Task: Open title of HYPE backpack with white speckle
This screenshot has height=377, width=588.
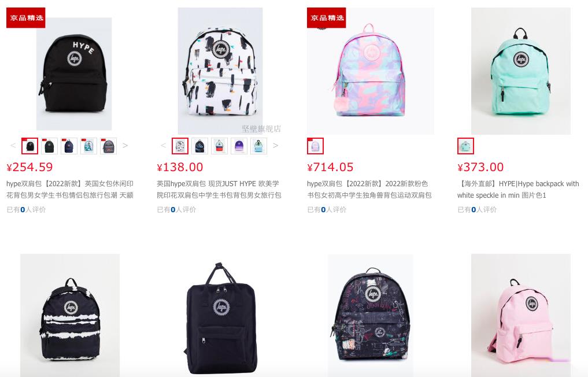Action: click(x=518, y=190)
